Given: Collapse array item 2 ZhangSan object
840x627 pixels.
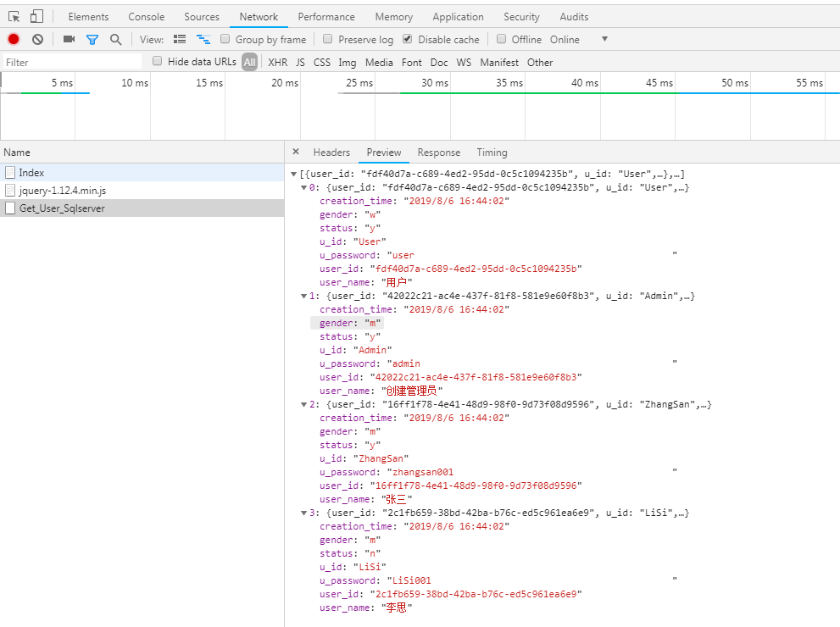Looking at the screenshot, I should (304, 404).
